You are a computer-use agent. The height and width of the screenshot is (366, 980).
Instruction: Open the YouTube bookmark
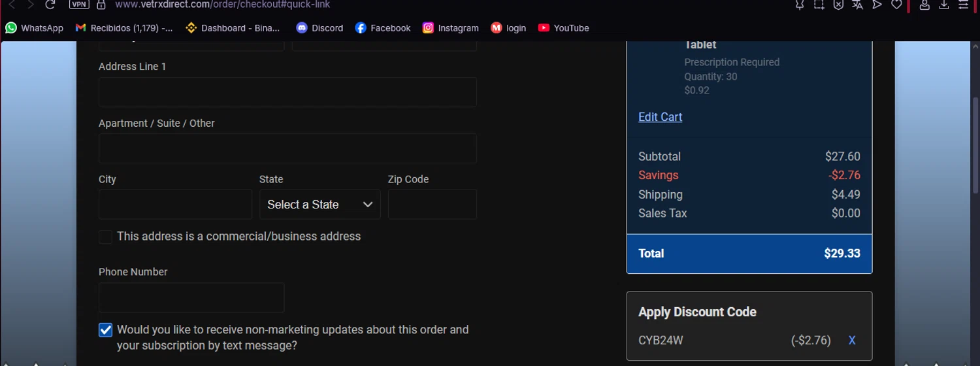click(x=563, y=28)
